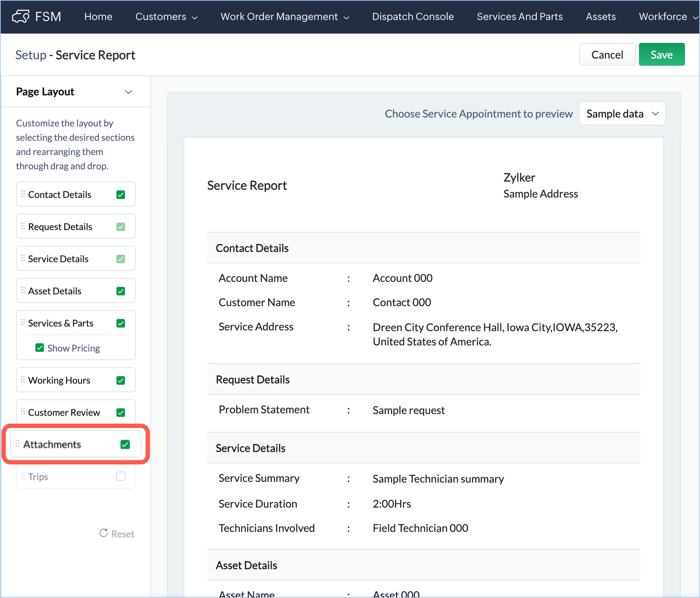The height and width of the screenshot is (598, 700).
Task: Click the FSM logo icon
Action: click(x=21, y=16)
